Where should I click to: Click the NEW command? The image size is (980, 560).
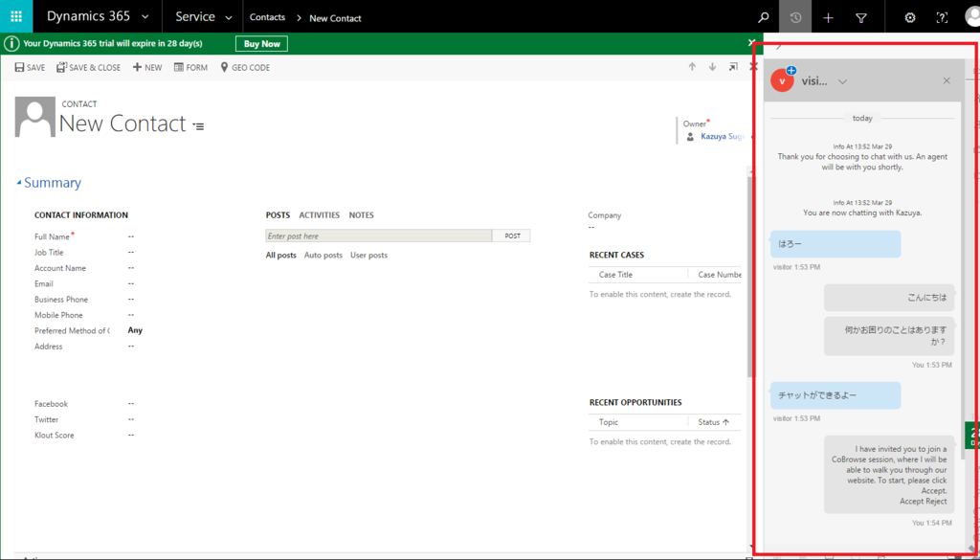(x=147, y=68)
